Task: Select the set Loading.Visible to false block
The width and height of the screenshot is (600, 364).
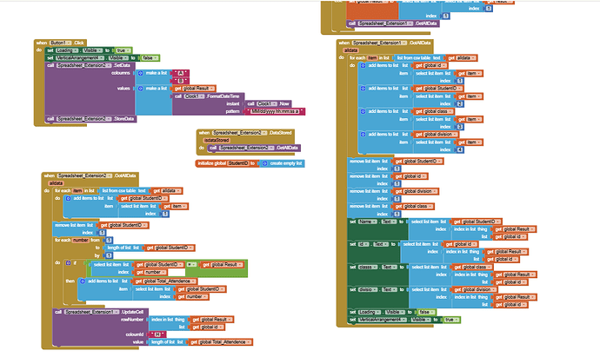Action: tap(392, 312)
